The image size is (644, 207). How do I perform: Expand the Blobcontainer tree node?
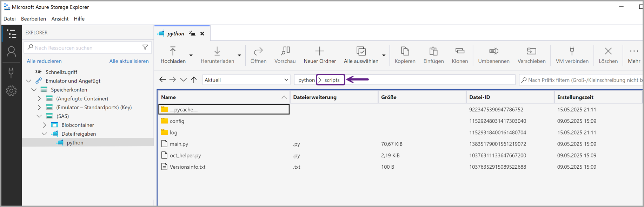point(45,125)
